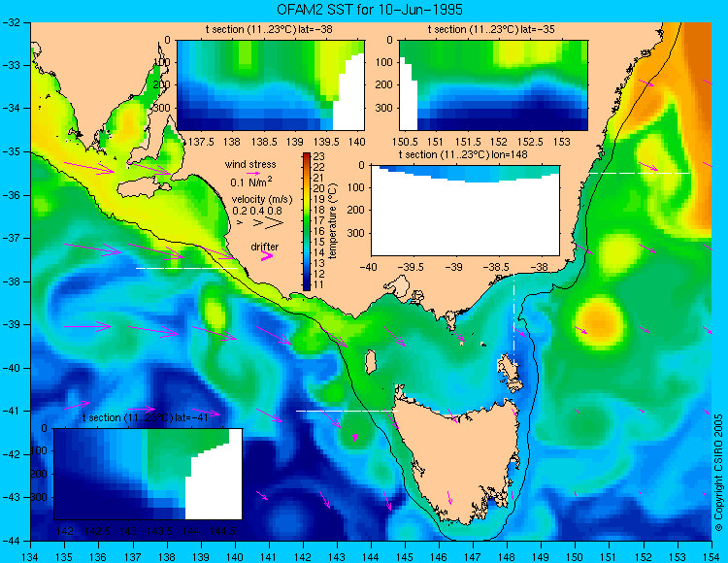Click the dark blue bottom of the temperature color bar
This screenshot has height=563, width=728.
(x=307, y=285)
